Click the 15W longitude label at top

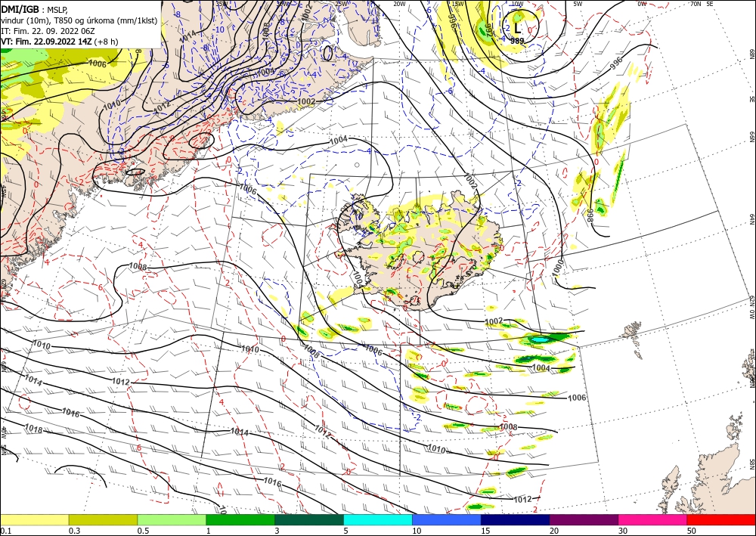click(x=457, y=4)
